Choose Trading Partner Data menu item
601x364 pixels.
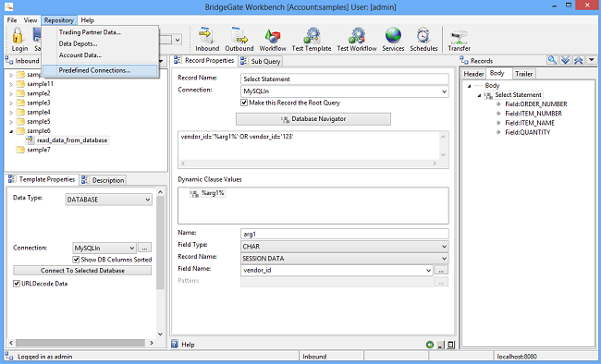point(101,32)
